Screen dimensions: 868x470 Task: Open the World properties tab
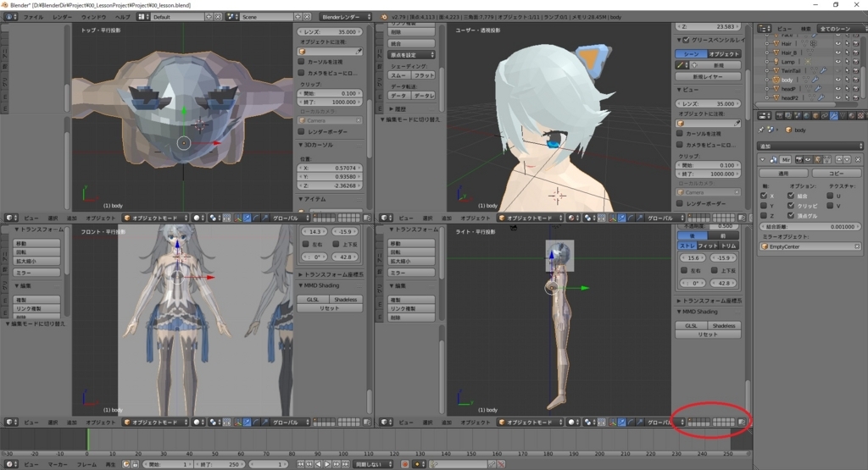click(807, 116)
